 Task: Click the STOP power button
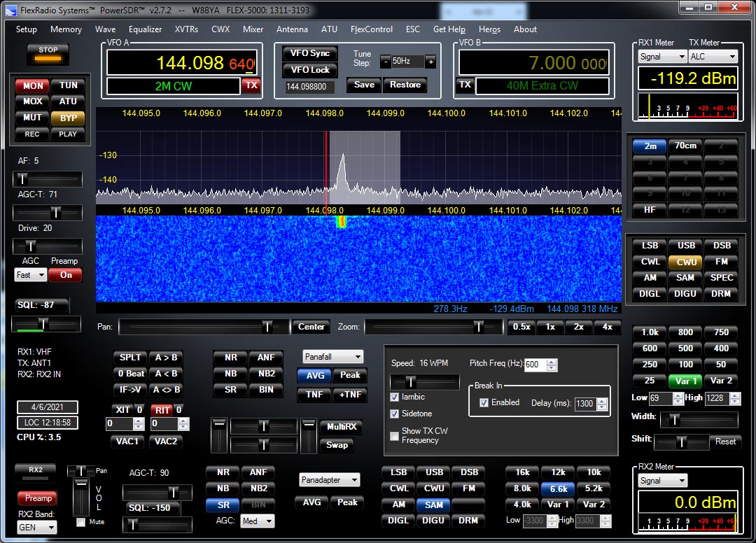tap(48, 53)
